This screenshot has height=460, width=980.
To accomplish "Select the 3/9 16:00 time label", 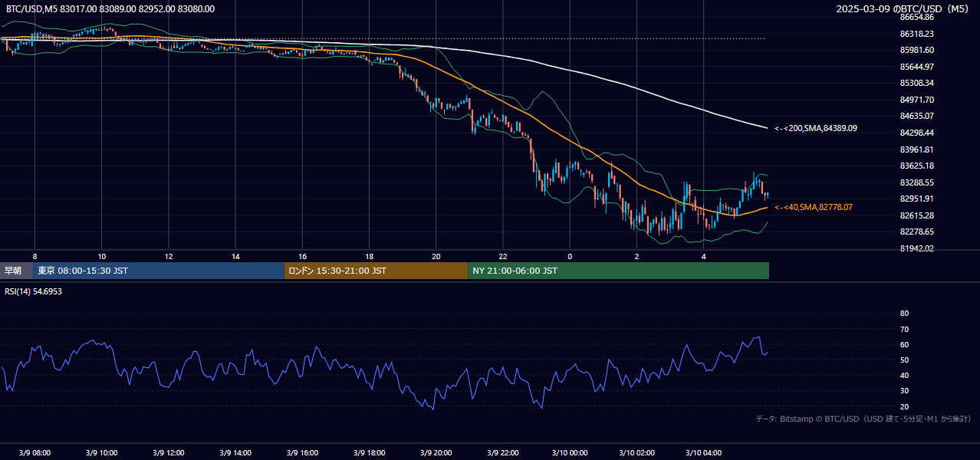I will pos(302,452).
